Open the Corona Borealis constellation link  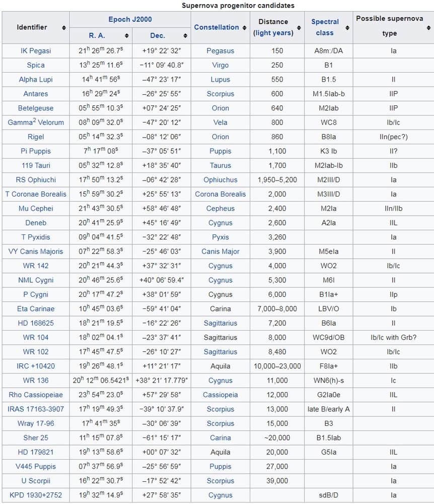pyautogui.click(x=221, y=194)
